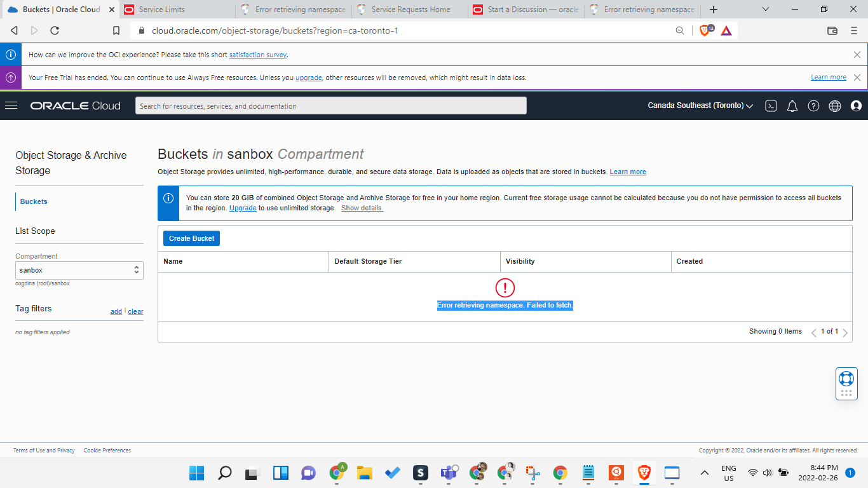
Task: Open Microsoft Teams from the taskbar
Action: tap(450, 473)
